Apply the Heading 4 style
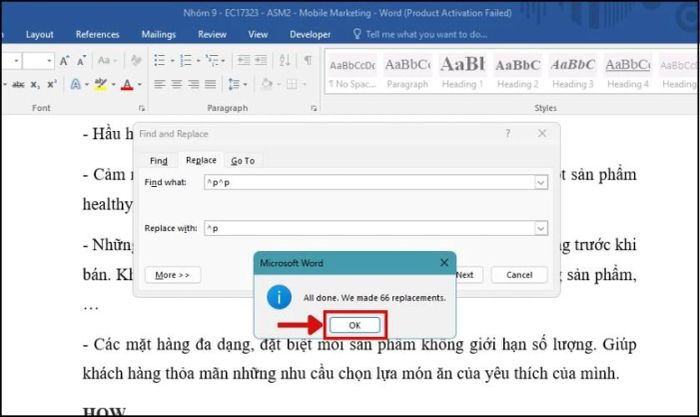700x417 pixels. tap(628, 73)
